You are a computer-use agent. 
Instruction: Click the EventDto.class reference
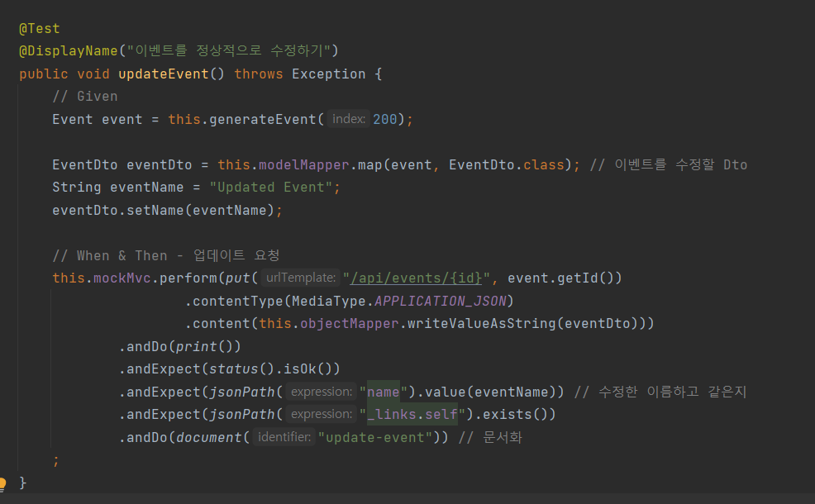(x=503, y=164)
